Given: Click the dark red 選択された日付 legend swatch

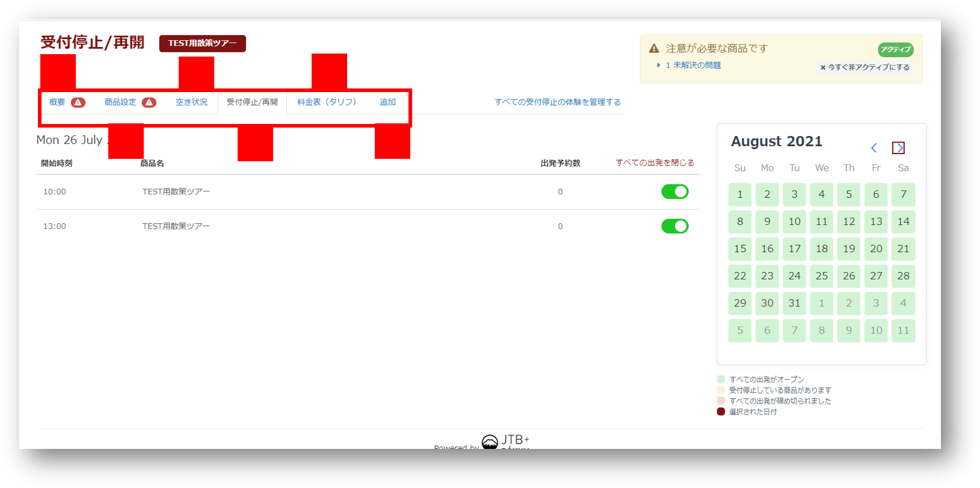Looking at the screenshot, I should [721, 412].
